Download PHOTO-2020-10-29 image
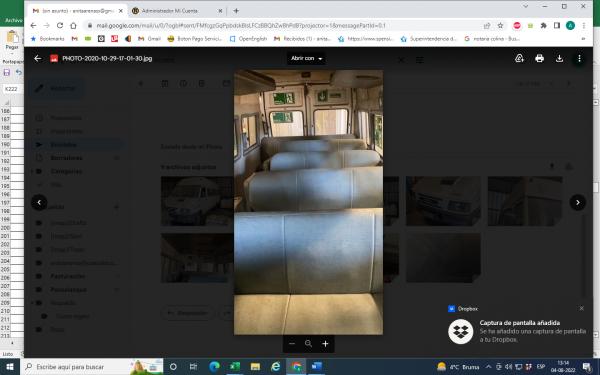This screenshot has width=600, height=375. (x=559, y=58)
